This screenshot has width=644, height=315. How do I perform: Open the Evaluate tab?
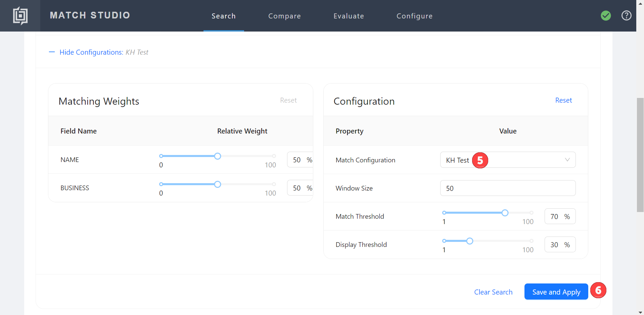point(349,16)
